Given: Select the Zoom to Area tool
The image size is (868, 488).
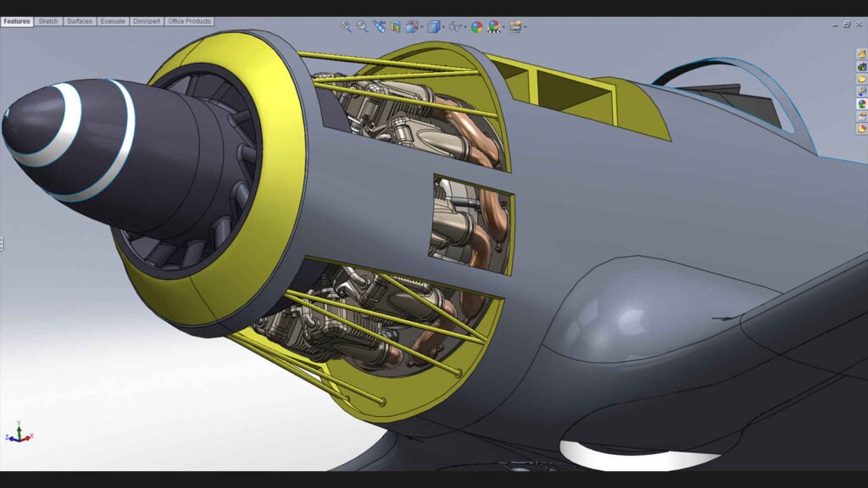Looking at the screenshot, I should pos(362,26).
